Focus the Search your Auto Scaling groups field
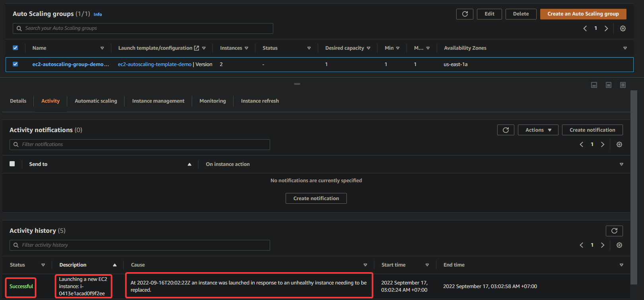 coord(143,29)
